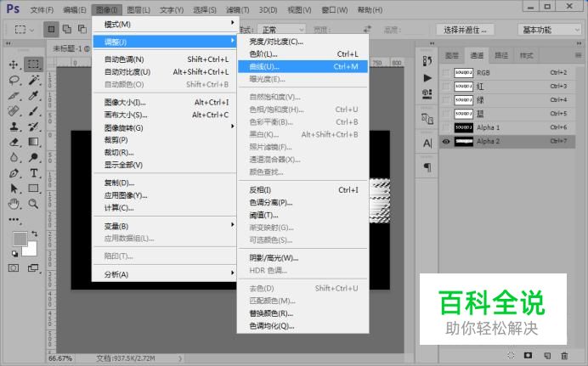Select the History Brush tool
Image resolution: width=588 pixels, height=366 pixels.
(33, 127)
